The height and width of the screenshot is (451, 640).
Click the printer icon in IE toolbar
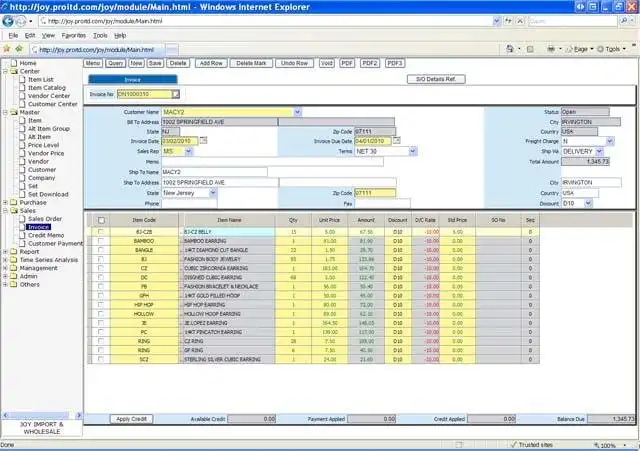pos(551,49)
